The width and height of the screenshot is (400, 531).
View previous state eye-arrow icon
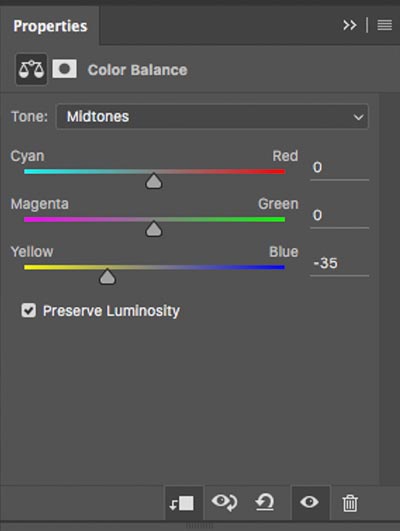(x=224, y=502)
